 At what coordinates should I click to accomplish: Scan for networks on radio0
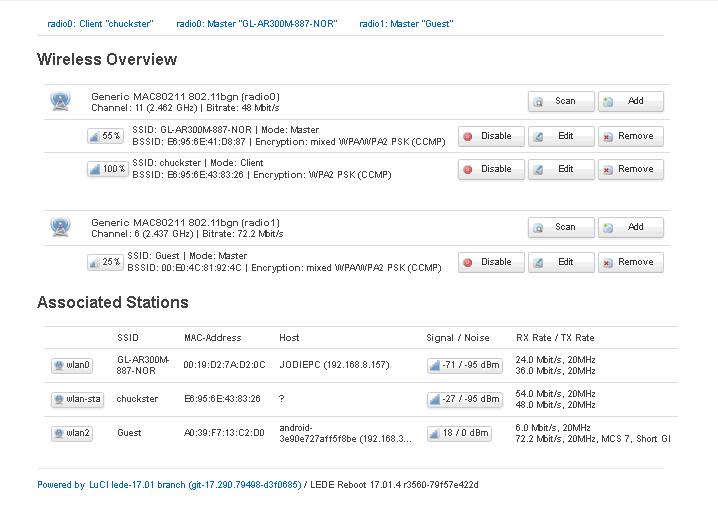click(x=561, y=101)
